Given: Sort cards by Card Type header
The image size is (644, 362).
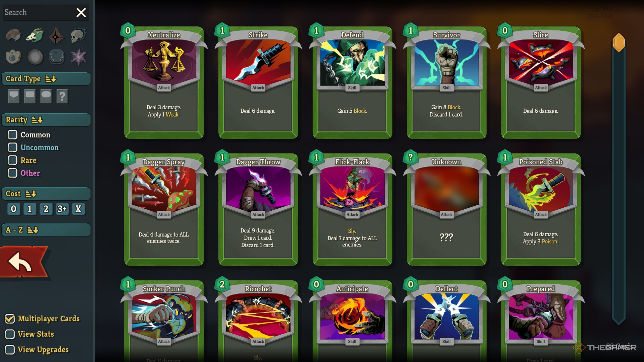Looking at the screenshot, I should 46,79.
